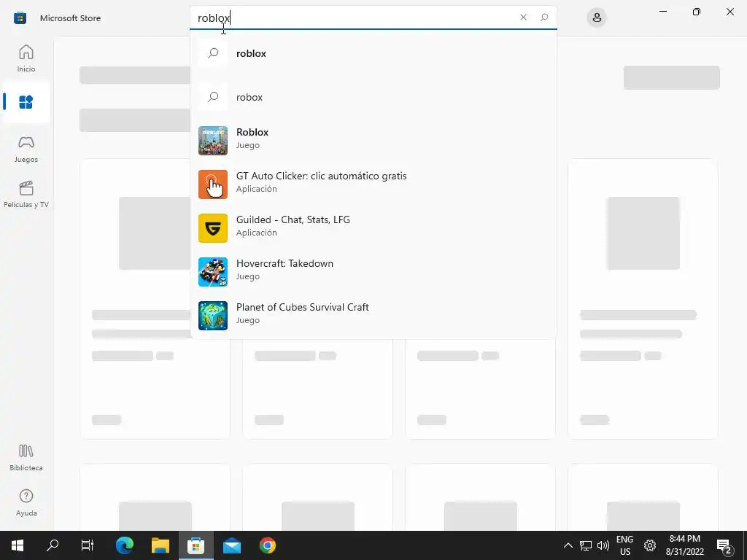Screen dimensions: 747x560
Task: Clear the search box with the X
Action: point(523,17)
